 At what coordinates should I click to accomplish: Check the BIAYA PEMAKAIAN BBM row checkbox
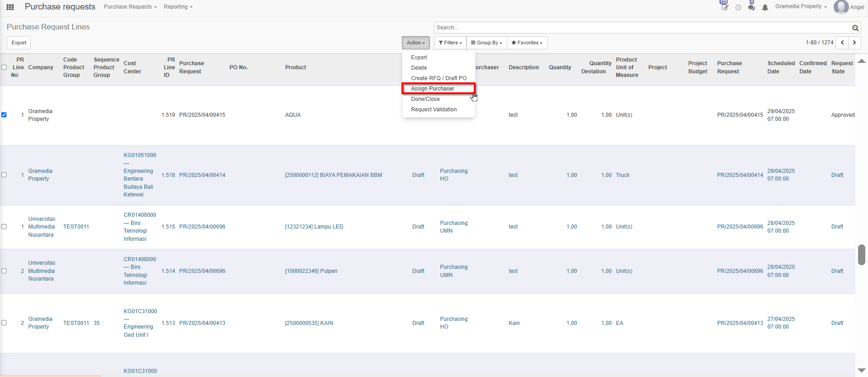click(4, 175)
